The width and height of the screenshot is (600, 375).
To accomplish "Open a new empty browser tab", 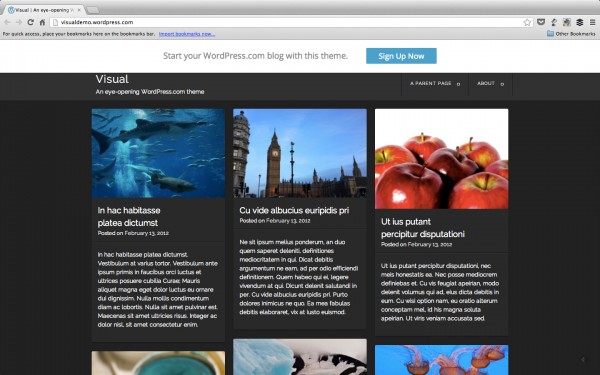I will 93,10.
